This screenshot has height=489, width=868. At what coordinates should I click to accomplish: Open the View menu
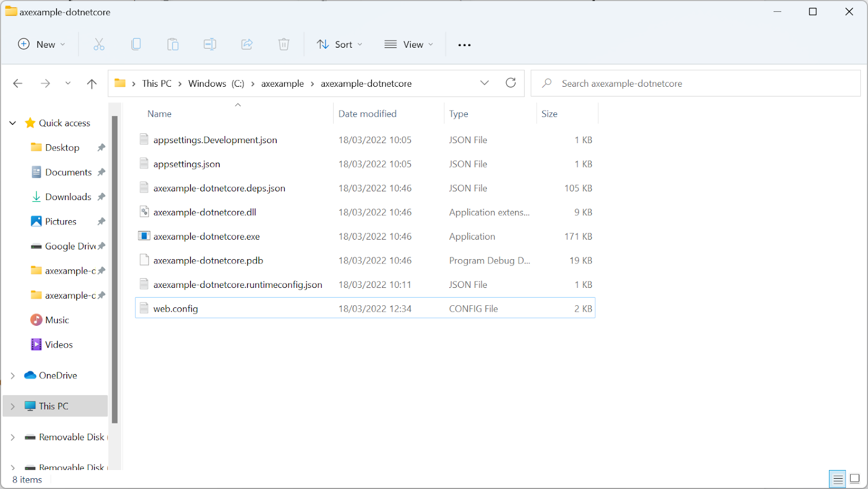[409, 44]
